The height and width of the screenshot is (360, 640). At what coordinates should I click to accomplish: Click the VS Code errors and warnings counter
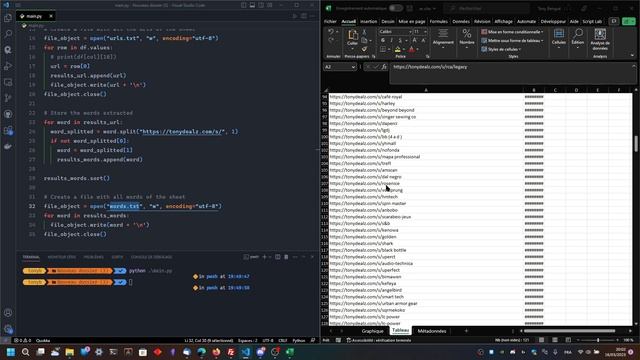(22, 340)
